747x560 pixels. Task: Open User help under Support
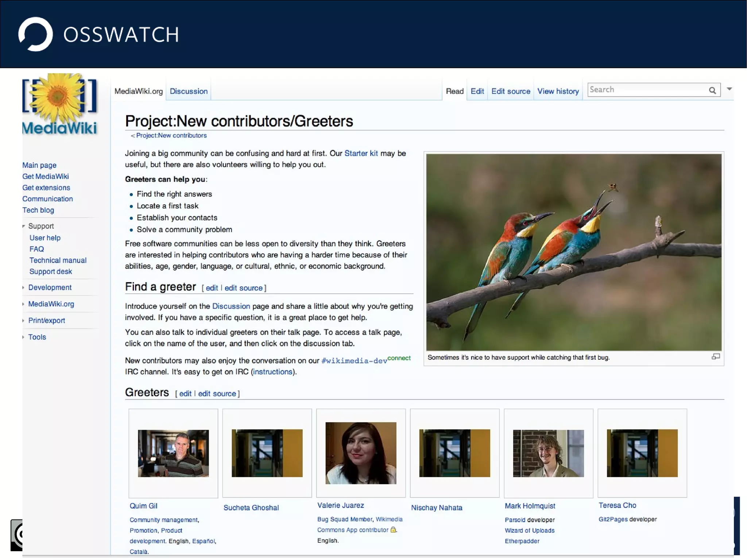click(x=45, y=238)
